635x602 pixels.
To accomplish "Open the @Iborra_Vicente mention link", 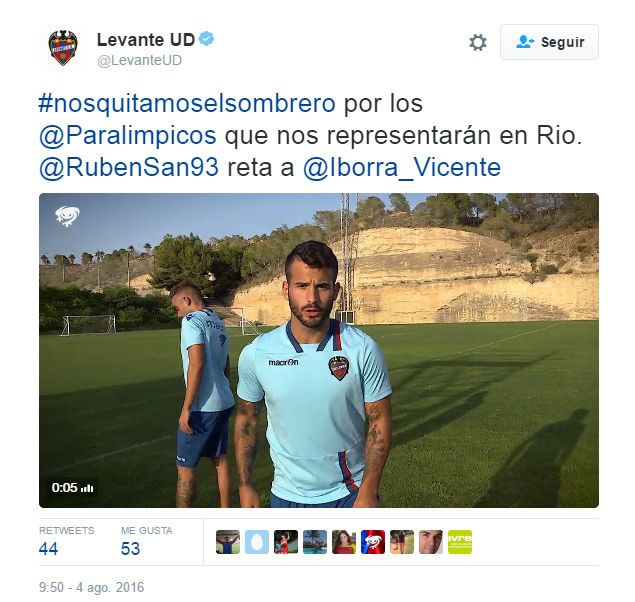I will pos(402,167).
